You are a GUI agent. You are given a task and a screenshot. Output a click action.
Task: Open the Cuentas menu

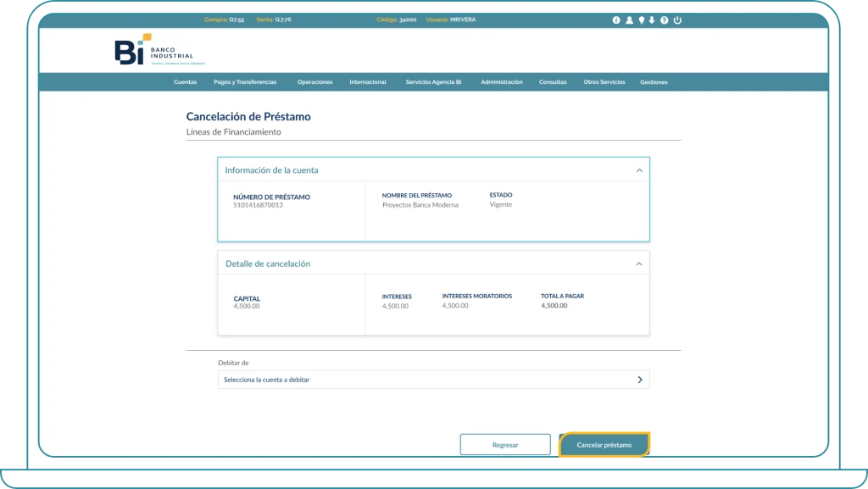[185, 82]
